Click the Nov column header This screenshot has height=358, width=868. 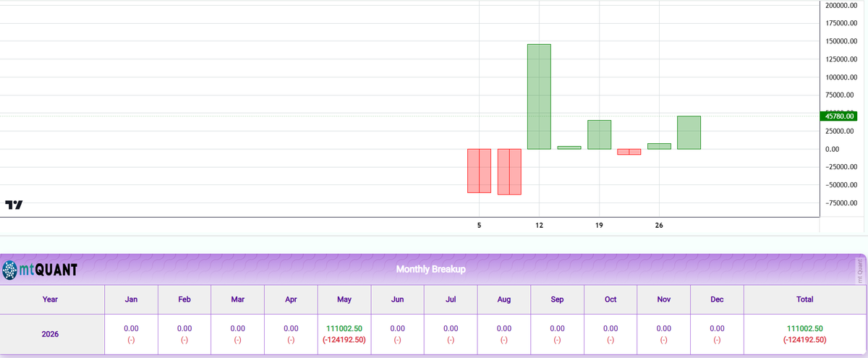click(663, 299)
